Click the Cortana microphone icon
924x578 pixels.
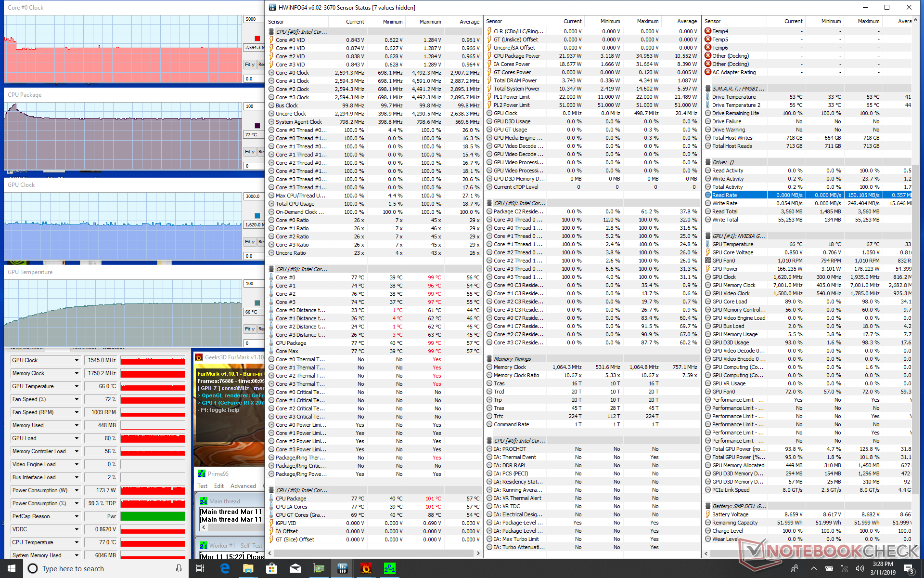[179, 568]
